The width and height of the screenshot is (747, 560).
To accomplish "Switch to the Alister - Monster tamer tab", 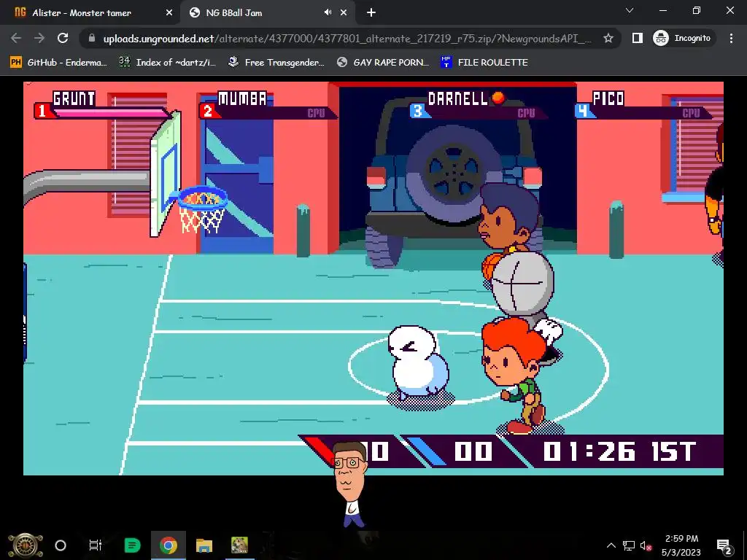I will [x=81, y=13].
